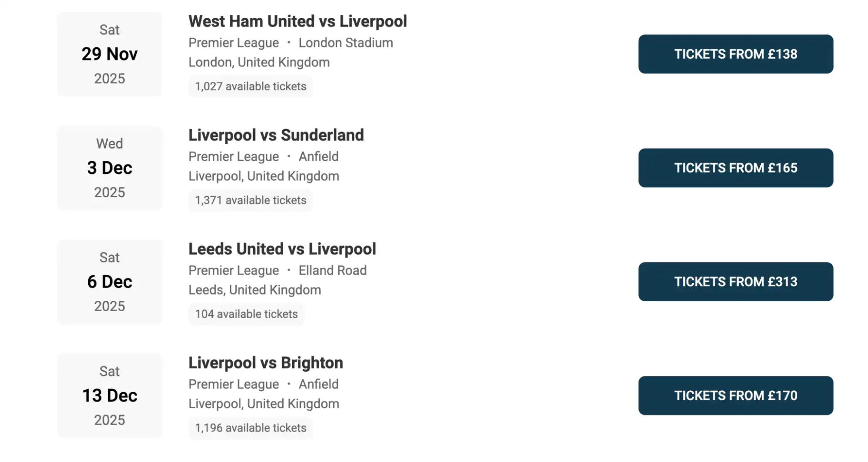Click Elland Road venue for Leeds match
Screen dimensions: 868x462
pos(333,270)
